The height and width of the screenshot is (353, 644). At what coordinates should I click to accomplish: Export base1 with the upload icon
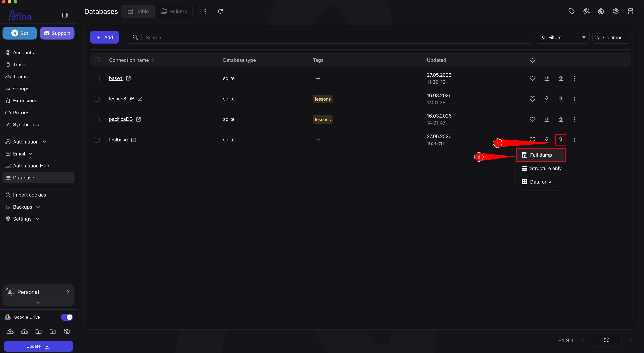tap(560, 78)
